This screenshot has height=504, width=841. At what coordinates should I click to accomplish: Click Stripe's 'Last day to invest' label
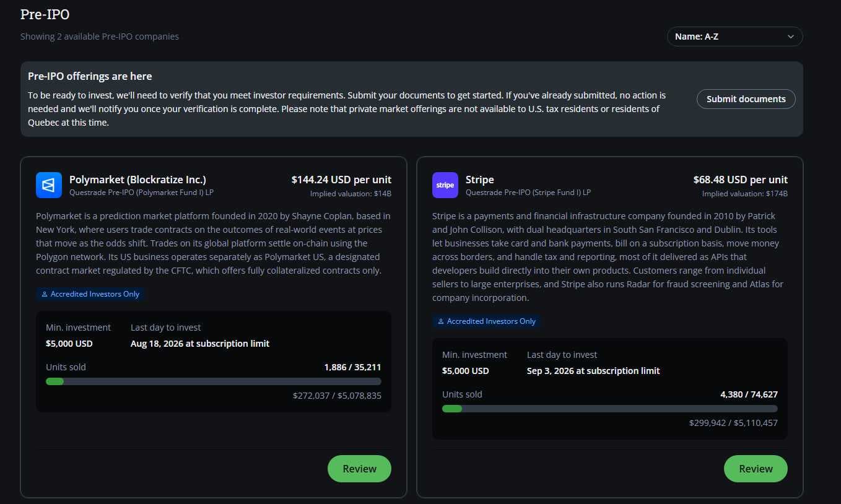(562, 355)
